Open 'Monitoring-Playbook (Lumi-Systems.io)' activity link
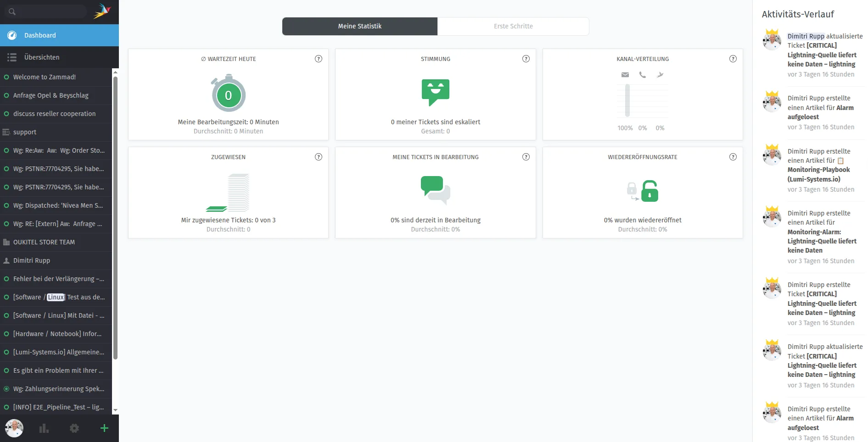The image size is (868, 442). click(x=819, y=174)
